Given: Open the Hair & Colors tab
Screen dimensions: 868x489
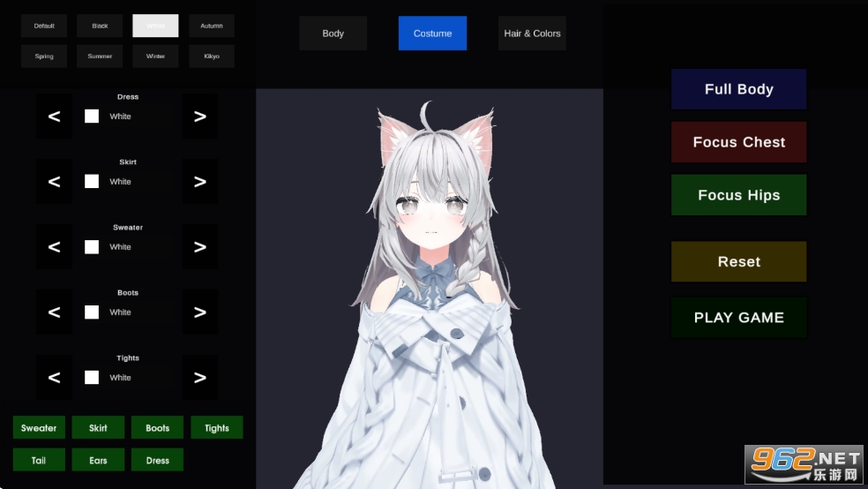Looking at the screenshot, I should (x=532, y=34).
